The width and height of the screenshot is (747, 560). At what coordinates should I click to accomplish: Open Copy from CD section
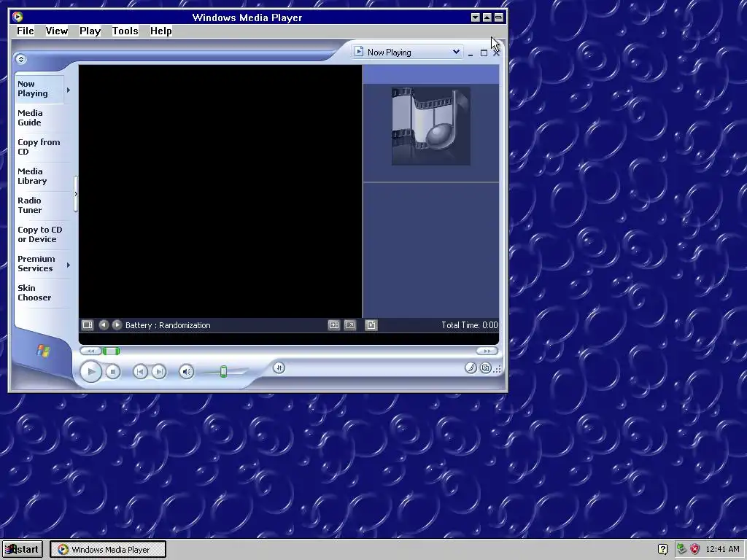pyautogui.click(x=39, y=147)
